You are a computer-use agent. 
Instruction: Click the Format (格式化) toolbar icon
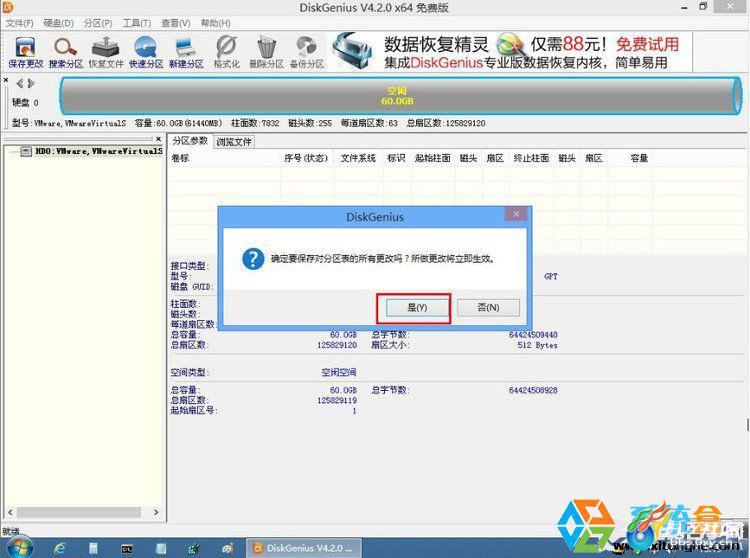[x=226, y=52]
